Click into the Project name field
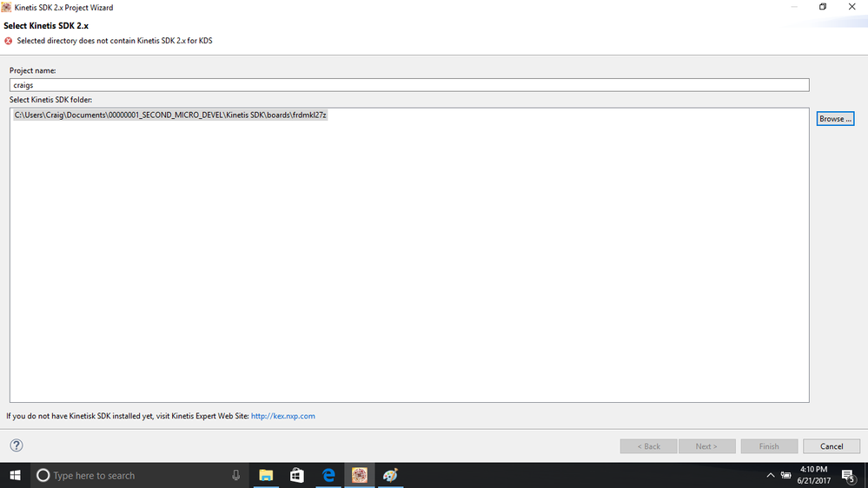 409,84
